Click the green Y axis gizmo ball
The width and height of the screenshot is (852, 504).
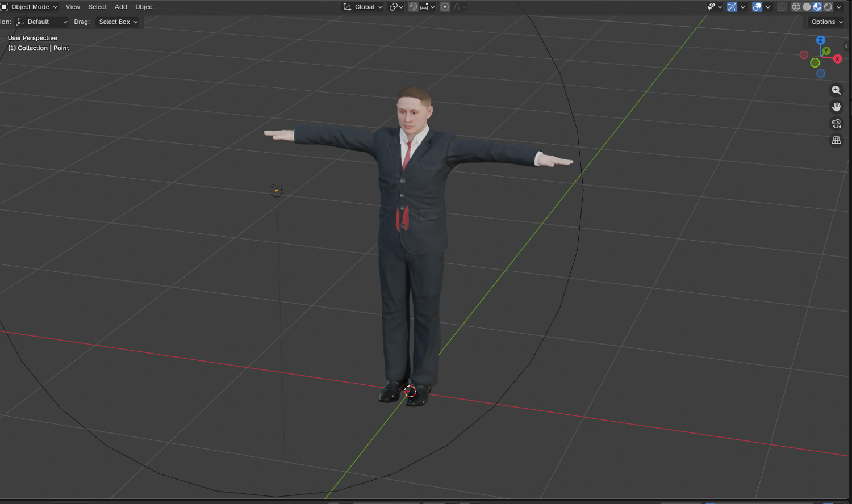(826, 51)
